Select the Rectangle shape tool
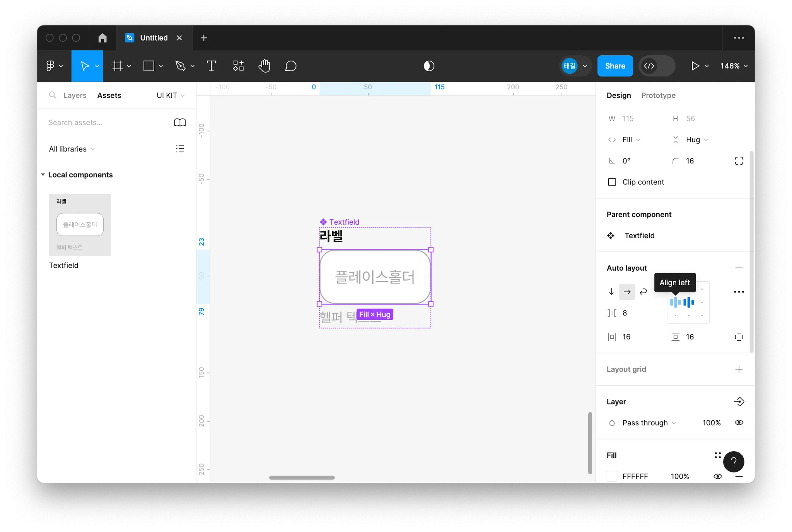This screenshot has height=532, width=792. [149, 66]
